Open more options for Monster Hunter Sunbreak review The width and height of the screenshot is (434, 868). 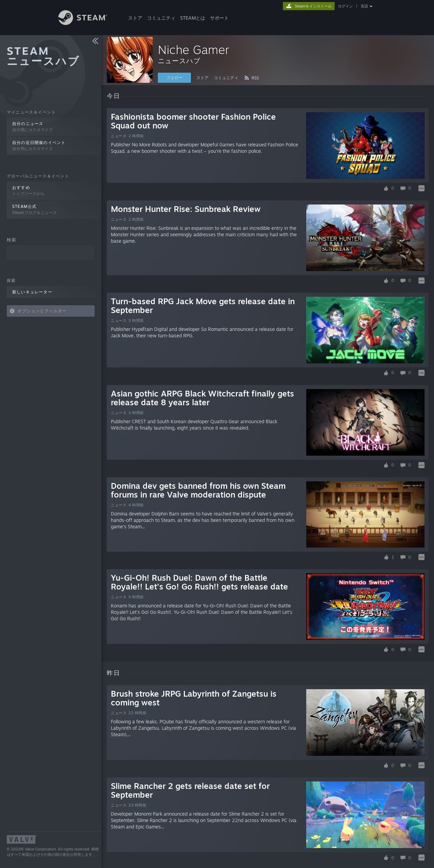[421, 281]
